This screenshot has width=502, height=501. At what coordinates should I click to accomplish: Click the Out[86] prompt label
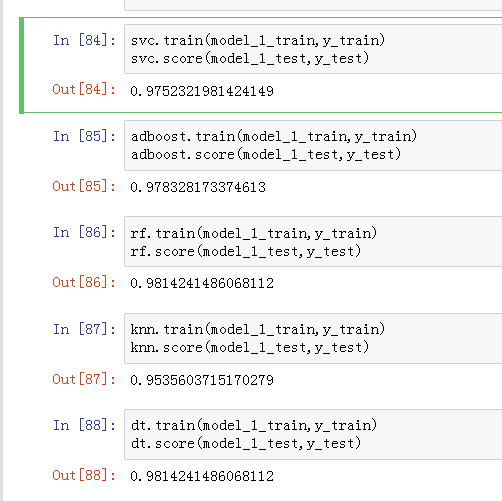(x=84, y=282)
